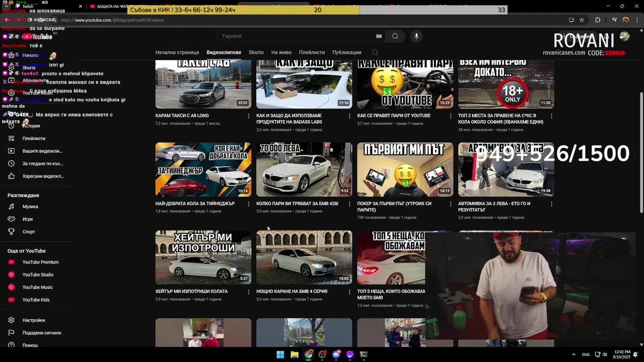This screenshot has width=644, height=362.
Task: Open options for НОЩНО КАРАНЕ НА БМВ video
Action: click(x=350, y=292)
